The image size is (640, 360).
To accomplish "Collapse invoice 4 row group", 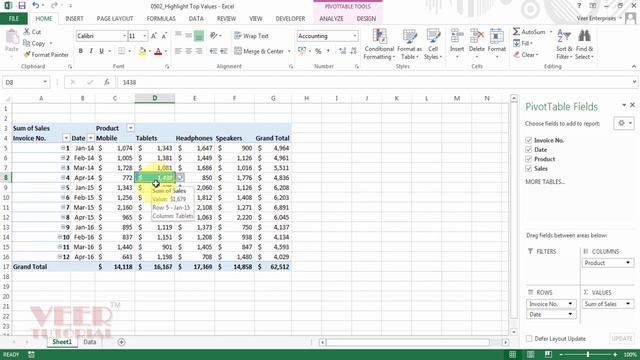I will [63, 178].
